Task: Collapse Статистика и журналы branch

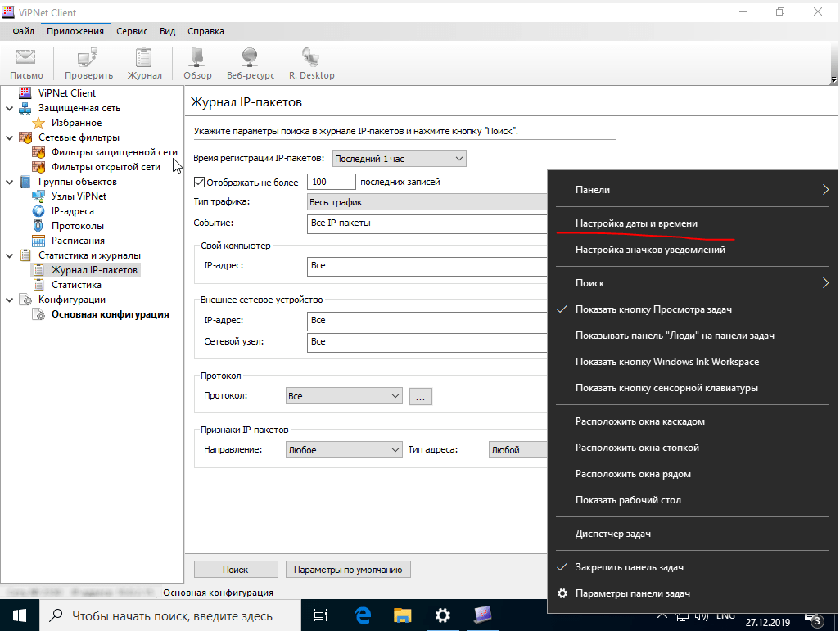Action: (x=9, y=255)
